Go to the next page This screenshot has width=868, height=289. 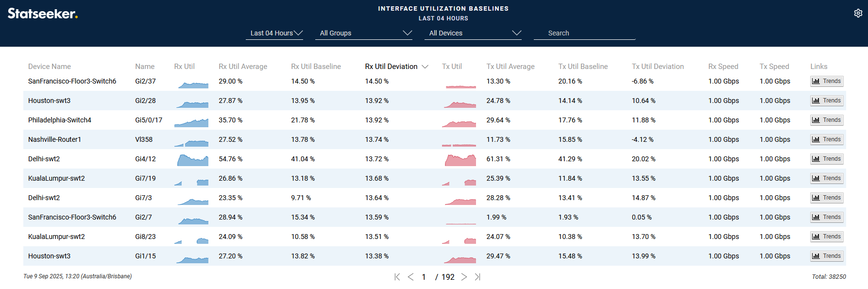(x=464, y=277)
